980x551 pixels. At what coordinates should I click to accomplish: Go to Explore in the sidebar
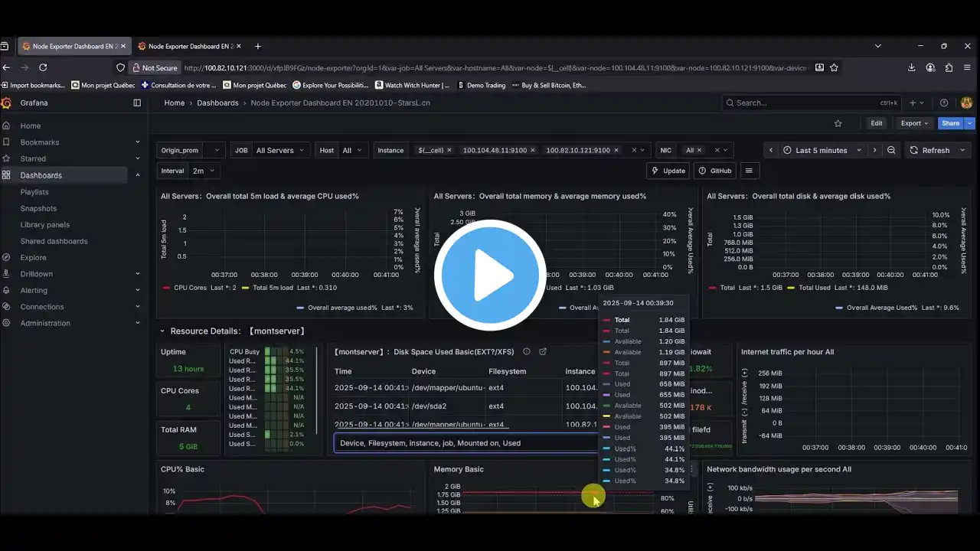tap(34, 257)
